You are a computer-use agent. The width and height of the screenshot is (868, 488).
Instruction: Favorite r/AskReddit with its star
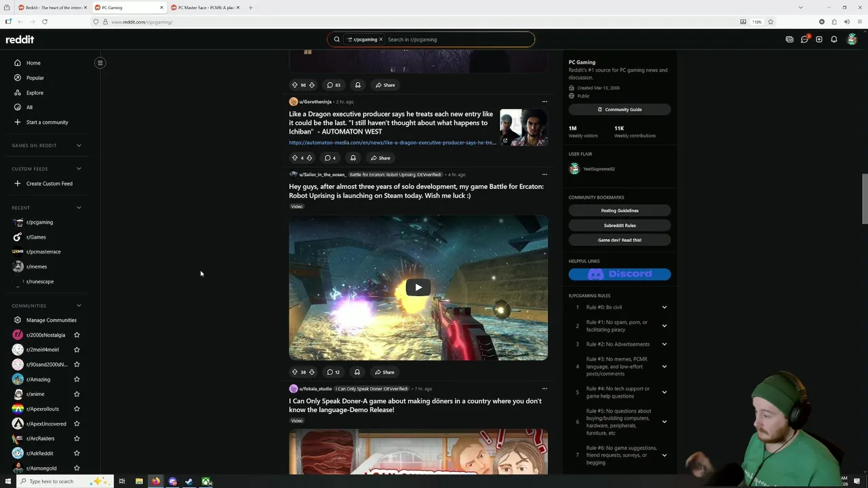coord(77,453)
